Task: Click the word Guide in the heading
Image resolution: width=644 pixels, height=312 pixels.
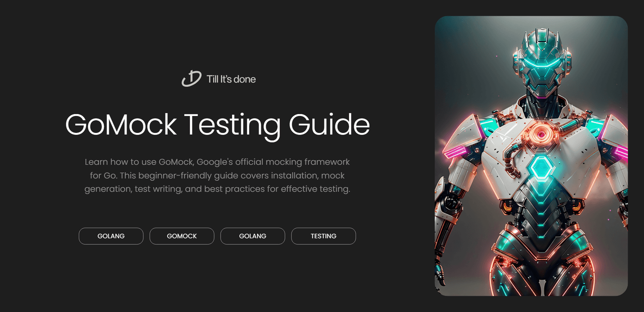Action: click(x=329, y=124)
